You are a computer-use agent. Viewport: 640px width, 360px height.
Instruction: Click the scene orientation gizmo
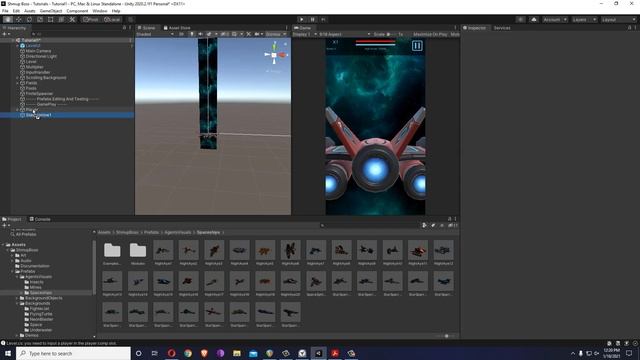(x=275, y=54)
